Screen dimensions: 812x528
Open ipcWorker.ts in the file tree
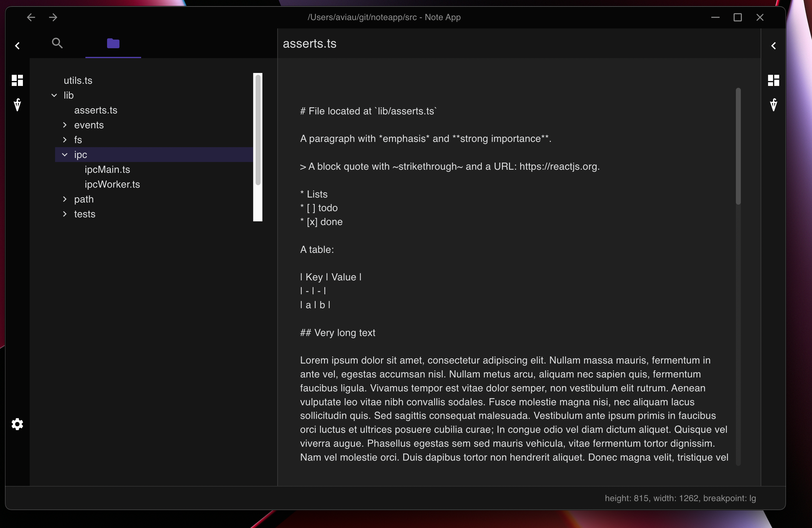[x=112, y=185]
